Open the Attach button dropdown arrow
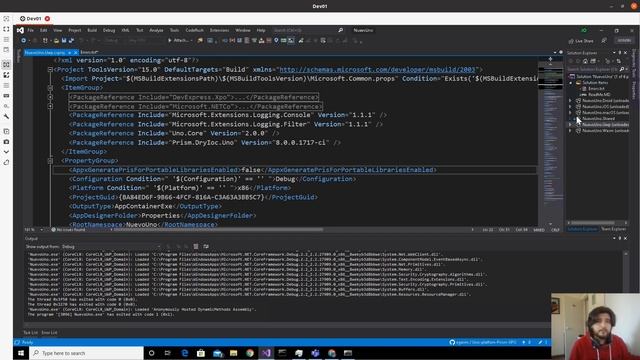 (x=191, y=40)
